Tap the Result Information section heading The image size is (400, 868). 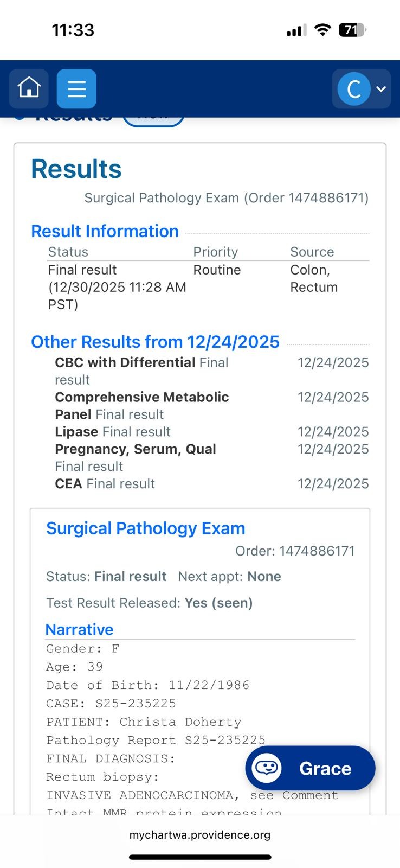pyautogui.click(x=105, y=231)
